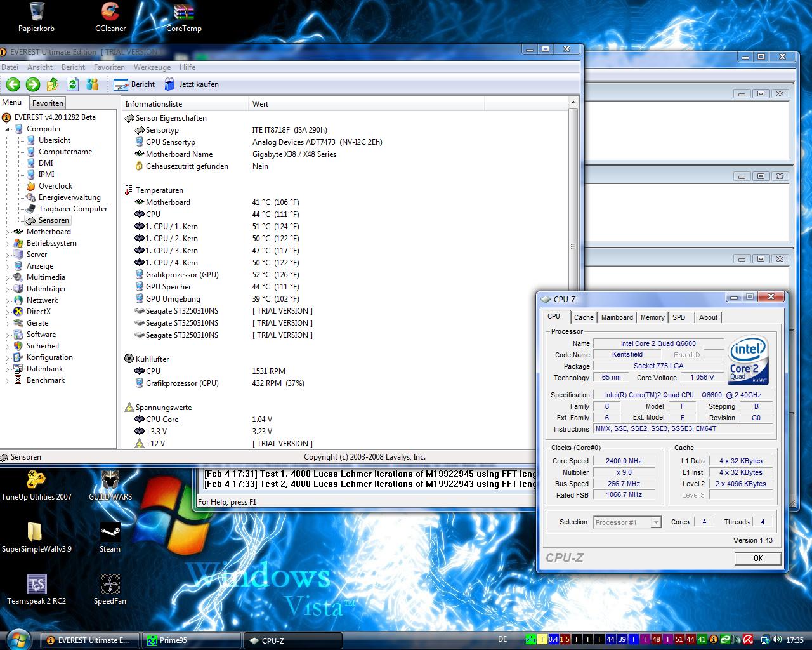Select the SpeedFan desktop icon
Viewport: 812px width, 650px height.
pyautogui.click(x=110, y=590)
